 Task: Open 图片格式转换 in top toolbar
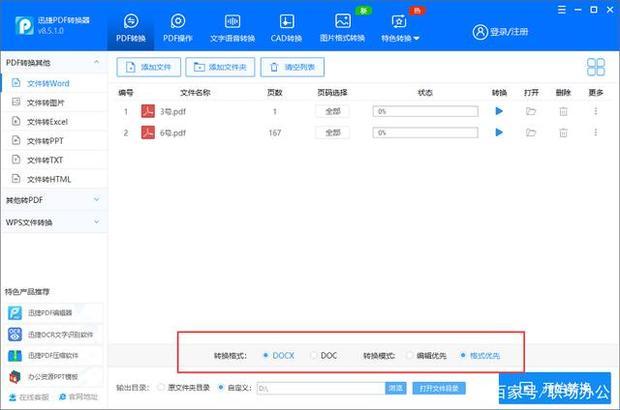(x=342, y=27)
